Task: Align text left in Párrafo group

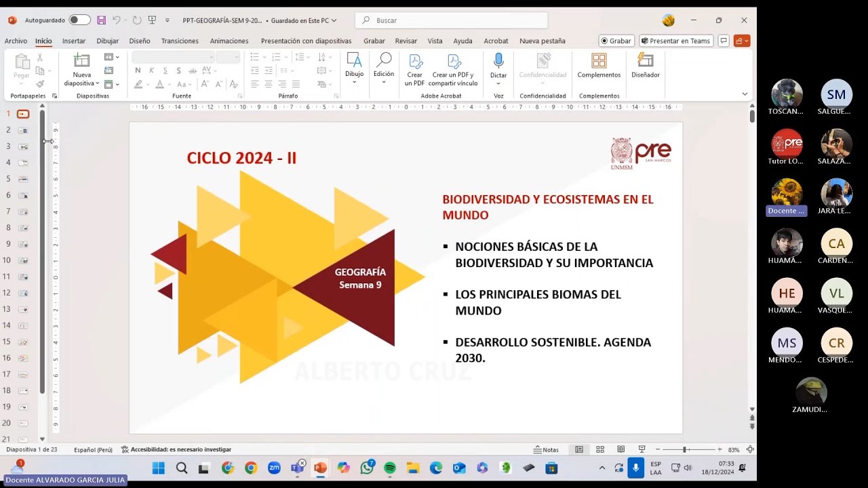Action: [x=254, y=84]
